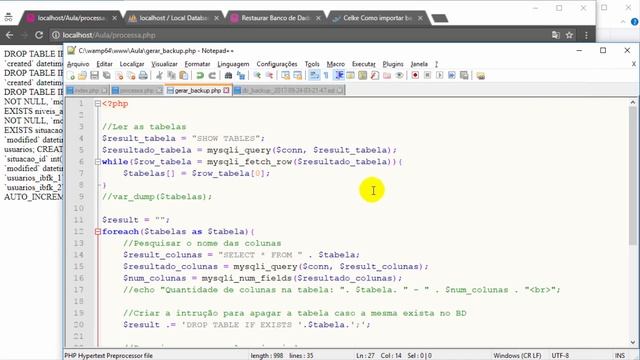Cut selection with the scissors icon
This screenshot has width=640, height=360.
pyautogui.click(x=159, y=76)
